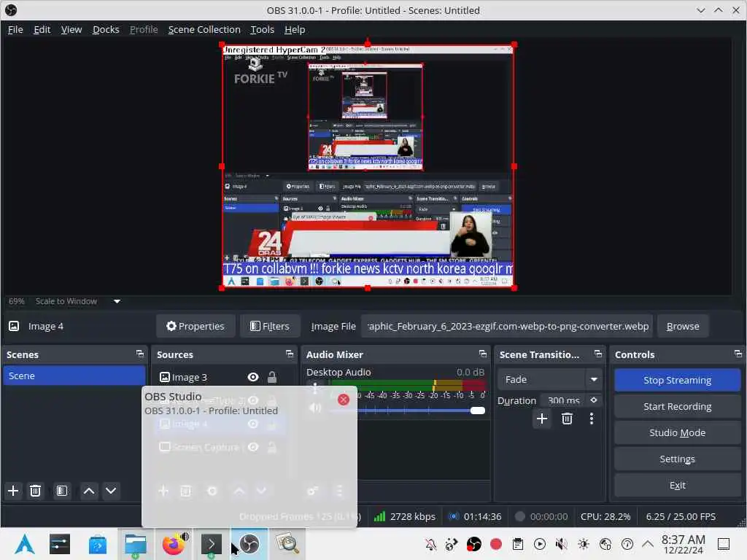Click Start Recording
The width and height of the screenshot is (747, 560).
677,406
